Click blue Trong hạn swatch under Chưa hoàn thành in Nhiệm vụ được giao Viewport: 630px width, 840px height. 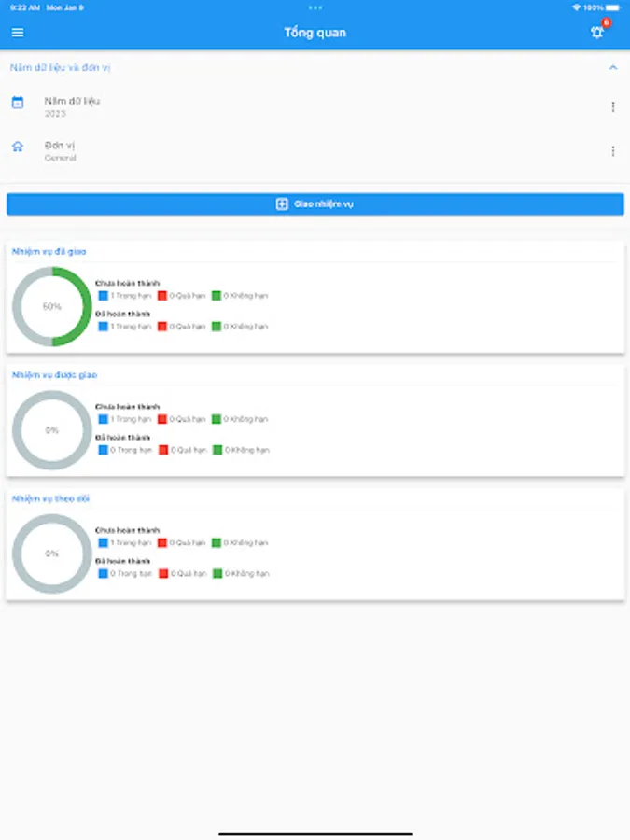104,419
